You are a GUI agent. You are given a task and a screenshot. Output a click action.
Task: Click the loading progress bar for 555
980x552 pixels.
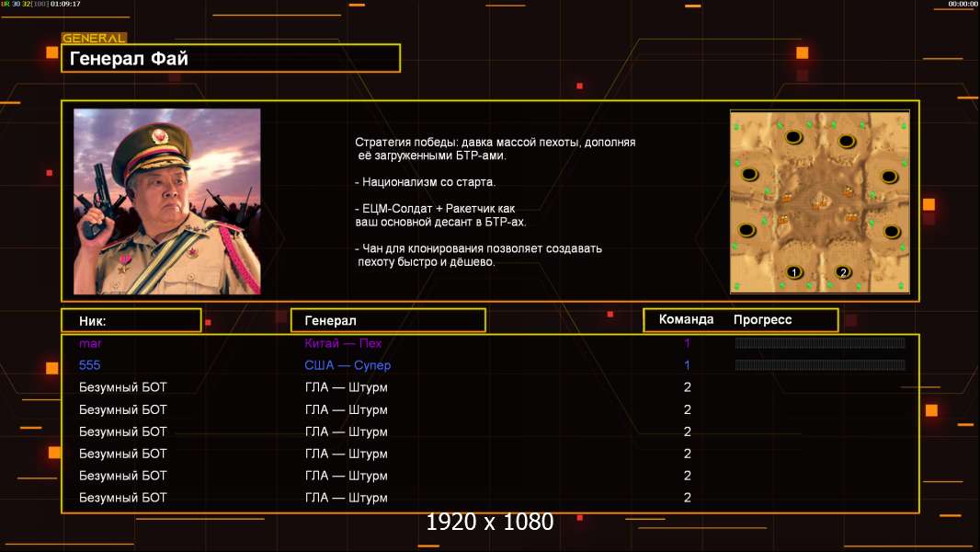pyautogui.click(x=820, y=364)
